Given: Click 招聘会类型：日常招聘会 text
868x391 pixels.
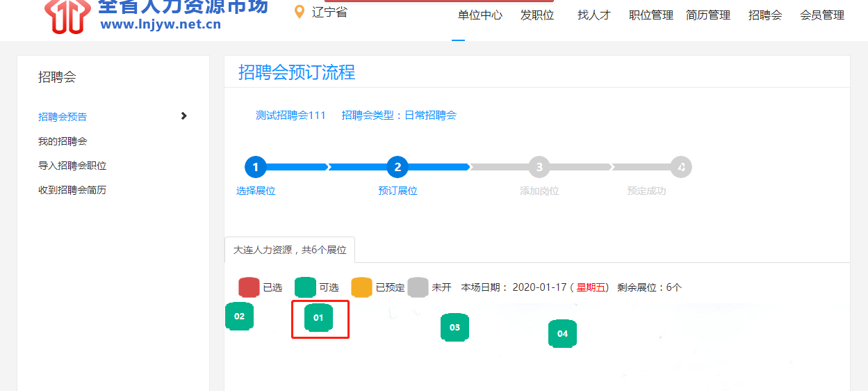Looking at the screenshot, I should [x=399, y=115].
